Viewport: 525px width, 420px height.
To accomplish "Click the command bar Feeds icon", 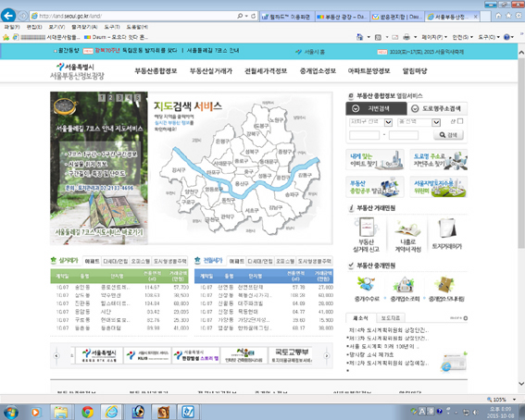I will click(x=379, y=37).
